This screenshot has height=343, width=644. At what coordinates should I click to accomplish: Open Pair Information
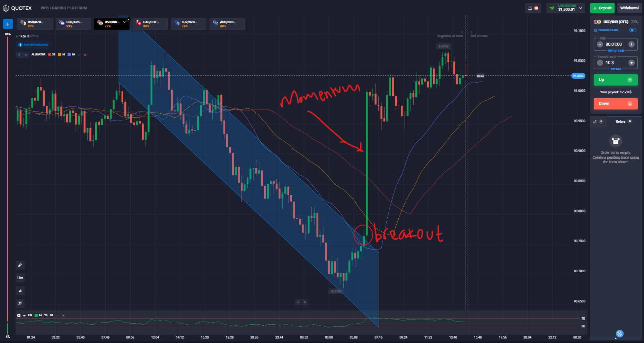click(33, 45)
